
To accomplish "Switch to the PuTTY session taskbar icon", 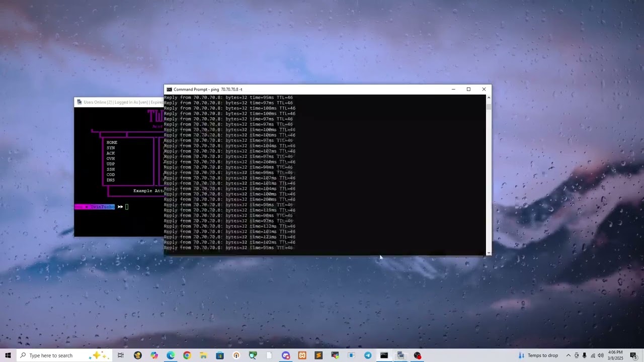I will pyautogui.click(x=400, y=355).
